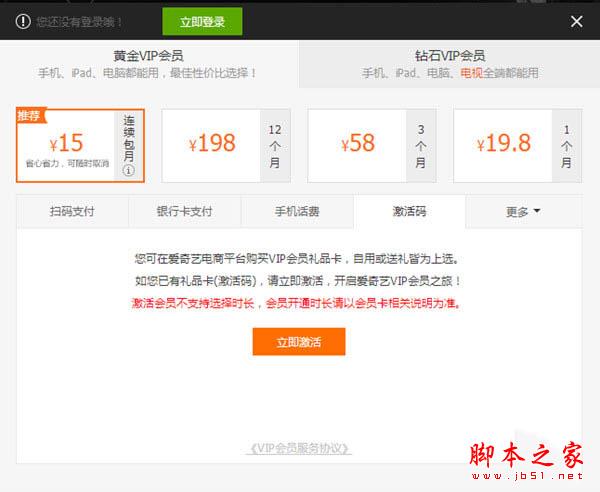Select the ¥58 3个月 plan

[x=372, y=145]
